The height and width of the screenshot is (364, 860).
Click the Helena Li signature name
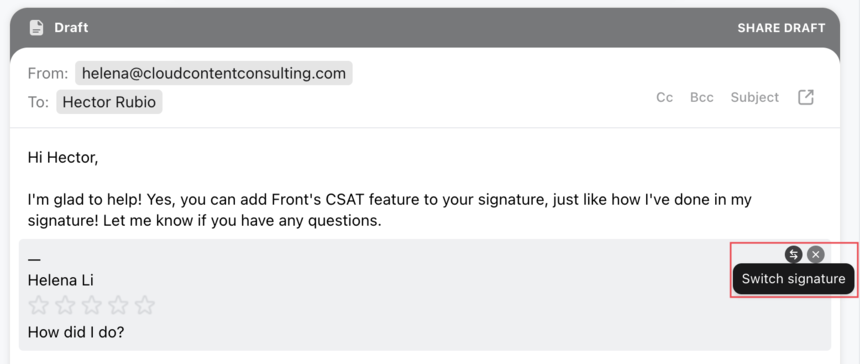click(x=60, y=281)
